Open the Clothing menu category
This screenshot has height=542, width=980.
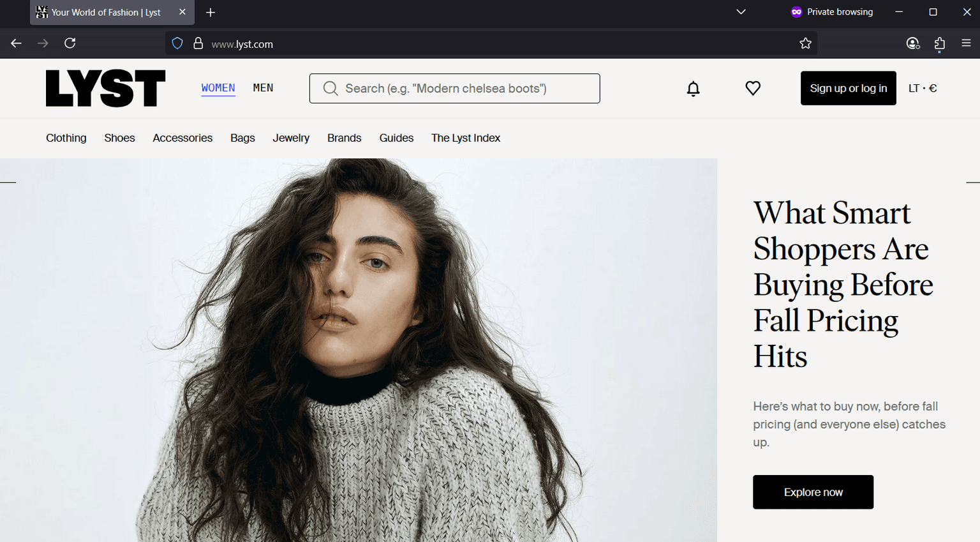66,138
